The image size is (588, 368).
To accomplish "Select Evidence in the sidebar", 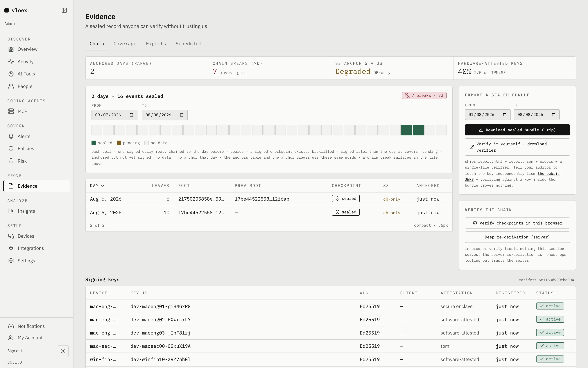I will (37, 186).
